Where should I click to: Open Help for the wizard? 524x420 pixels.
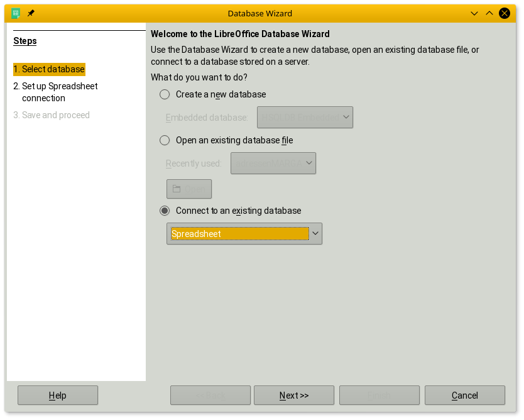tap(58, 395)
